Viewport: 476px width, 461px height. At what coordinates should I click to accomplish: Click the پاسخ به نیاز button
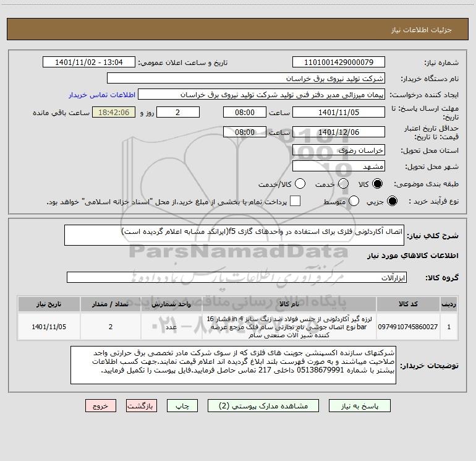[360, 406]
